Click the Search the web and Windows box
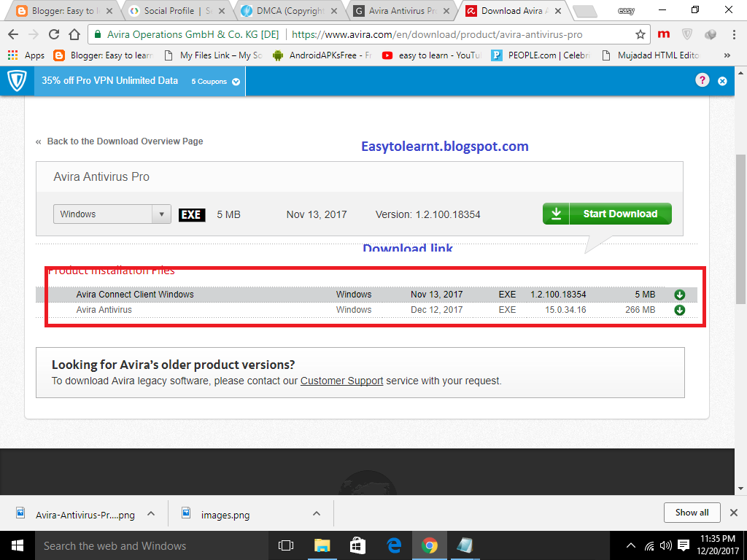The image size is (747, 560). coord(150,545)
